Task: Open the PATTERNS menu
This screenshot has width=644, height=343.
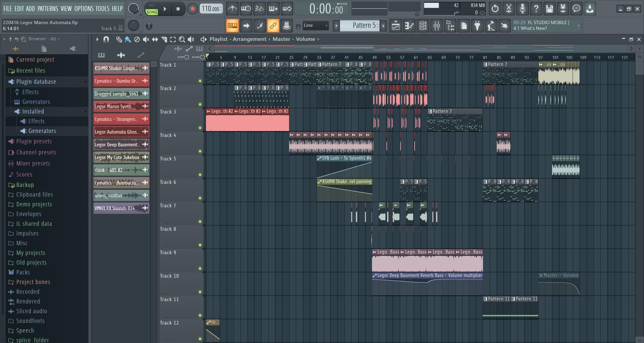Action: point(48,9)
